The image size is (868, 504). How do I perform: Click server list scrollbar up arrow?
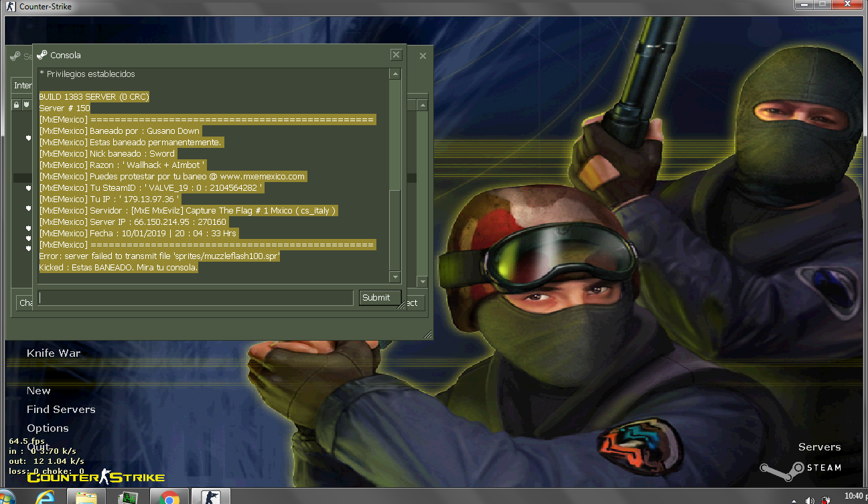[423, 105]
